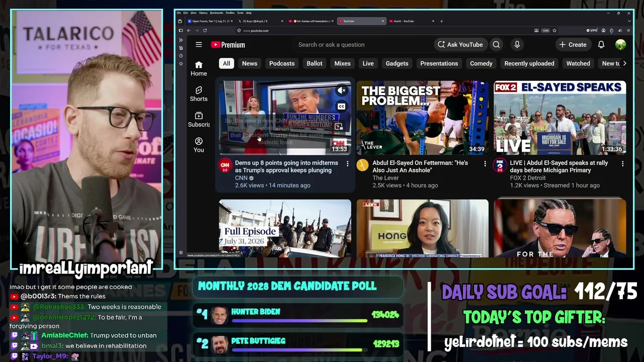
Task: Click The Lever channel avatar
Action: pos(362,165)
